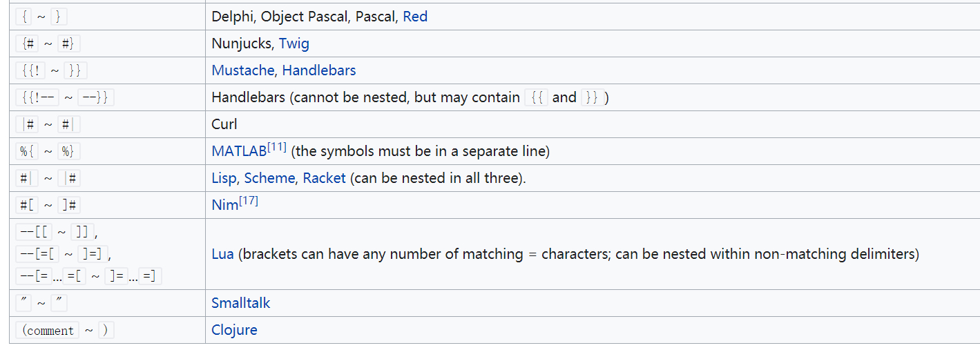Open the Lisp link
This screenshot has height=350, width=980.
pos(226,178)
